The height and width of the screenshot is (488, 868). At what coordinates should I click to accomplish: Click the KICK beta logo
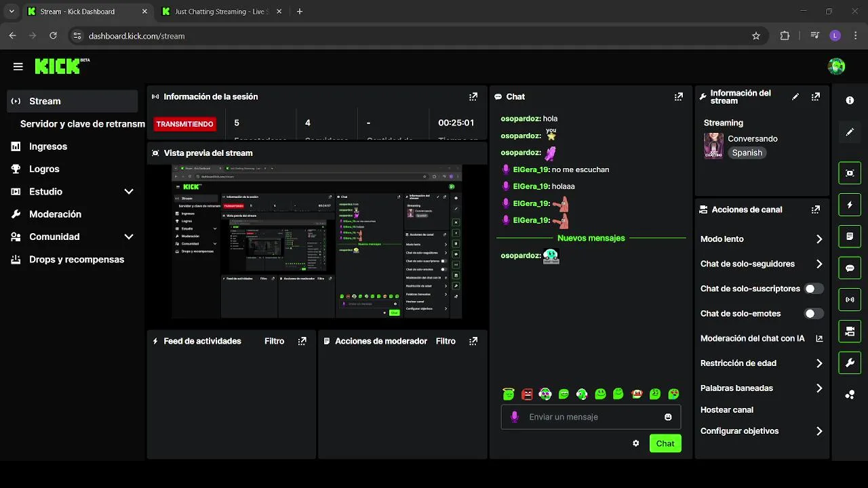[x=62, y=66]
